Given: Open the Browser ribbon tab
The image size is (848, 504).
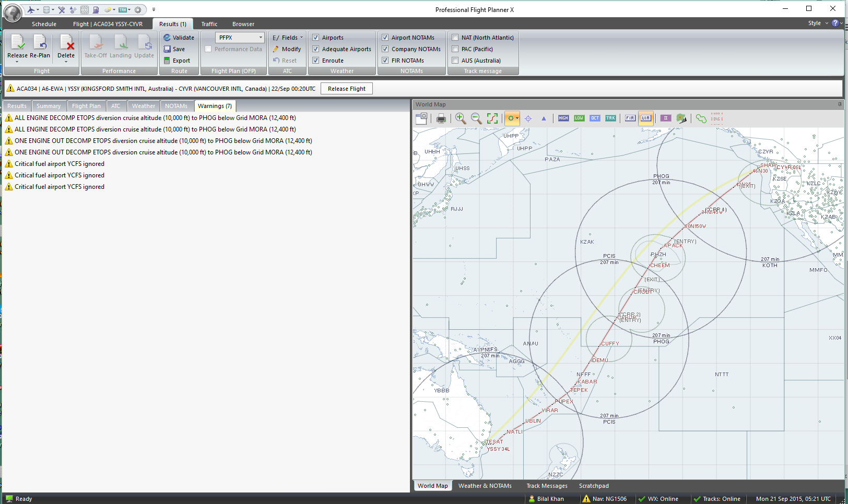Looking at the screenshot, I should pyautogui.click(x=243, y=24).
